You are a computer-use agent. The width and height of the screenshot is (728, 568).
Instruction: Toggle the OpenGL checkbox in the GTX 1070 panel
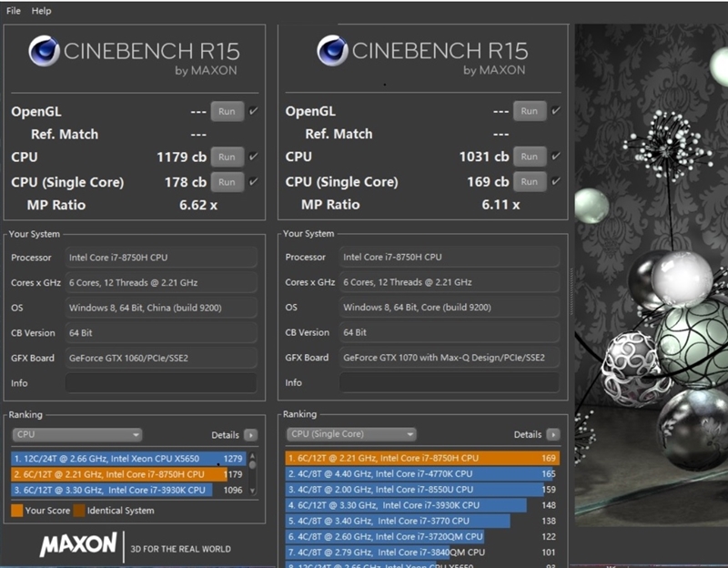click(555, 111)
